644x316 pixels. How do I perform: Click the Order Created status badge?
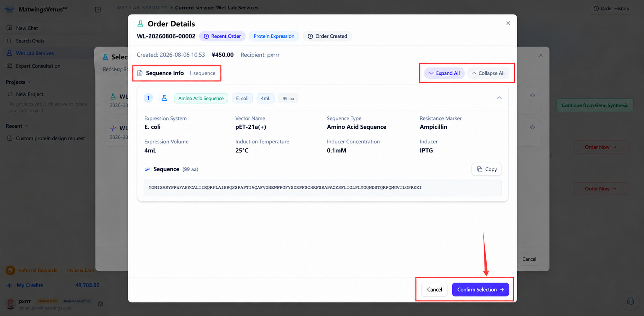coord(328,36)
